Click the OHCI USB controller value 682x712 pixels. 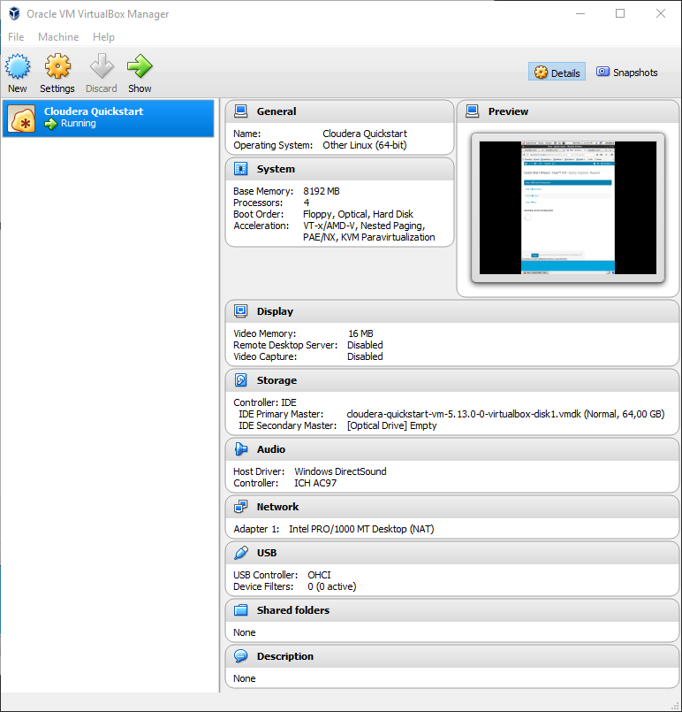pos(319,575)
